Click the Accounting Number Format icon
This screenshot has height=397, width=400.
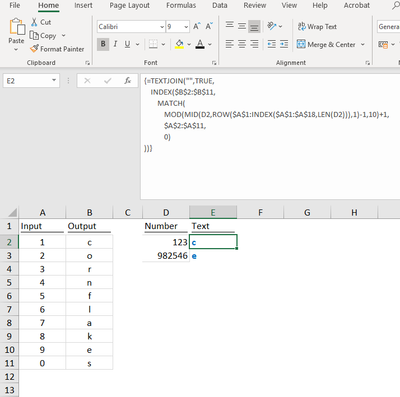coord(383,44)
